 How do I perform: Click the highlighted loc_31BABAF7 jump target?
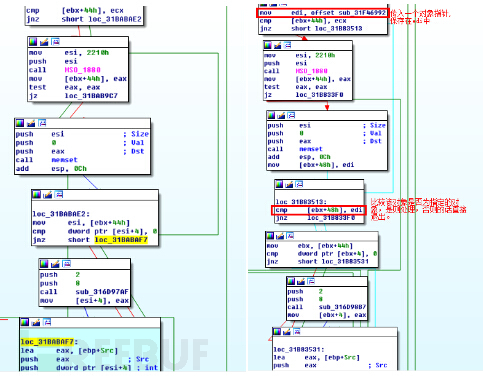click(121, 240)
